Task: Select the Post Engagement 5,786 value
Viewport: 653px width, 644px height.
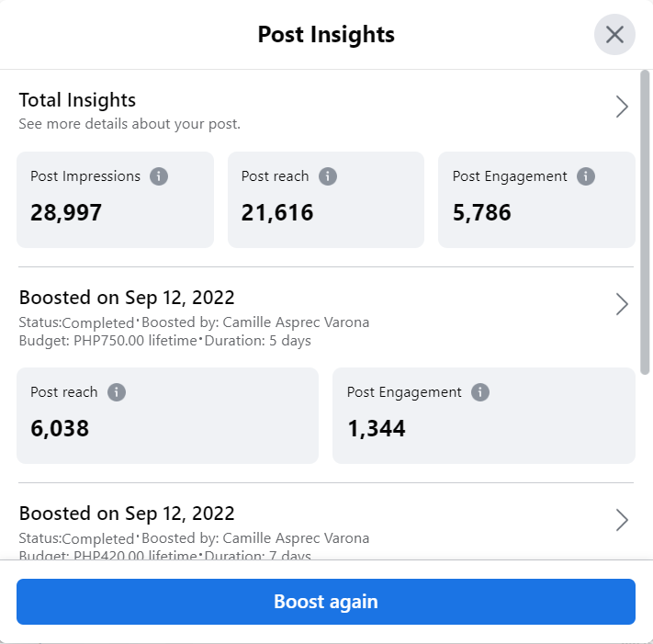Action: pos(482,213)
